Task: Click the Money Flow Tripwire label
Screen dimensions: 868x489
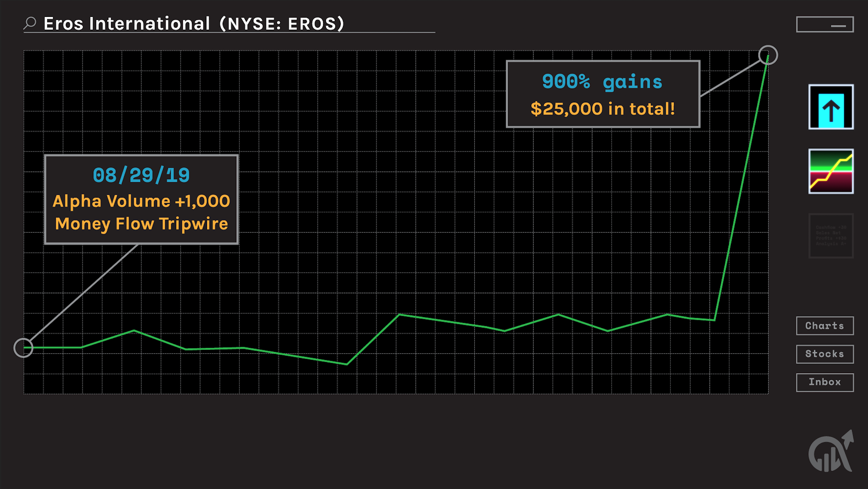Action: click(141, 224)
